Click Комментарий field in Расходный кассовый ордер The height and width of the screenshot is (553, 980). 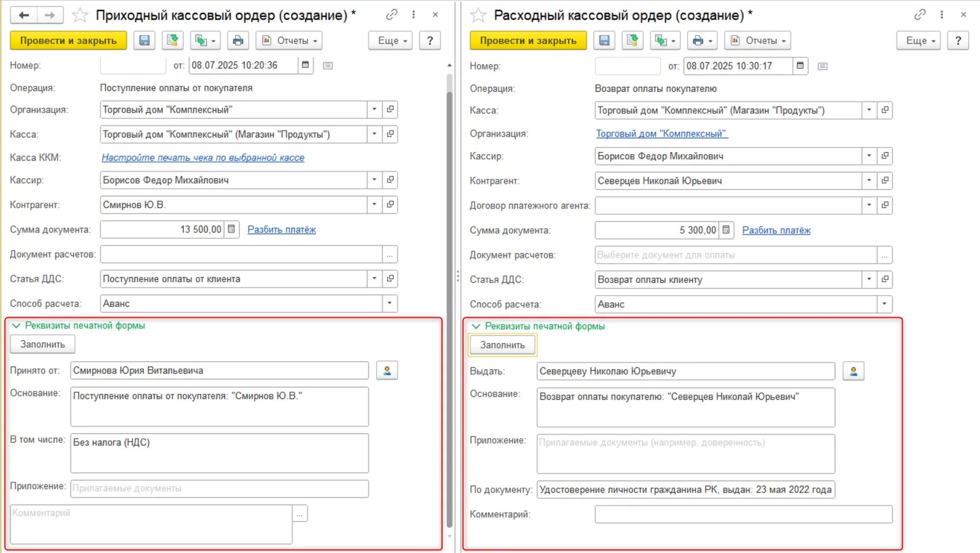pyautogui.click(x=744, y=514)
